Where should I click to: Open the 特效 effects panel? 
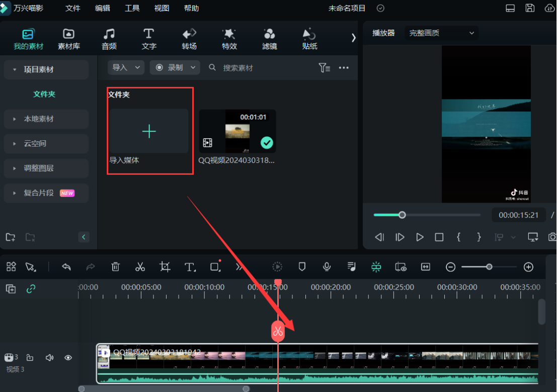[x=229, y=39]
